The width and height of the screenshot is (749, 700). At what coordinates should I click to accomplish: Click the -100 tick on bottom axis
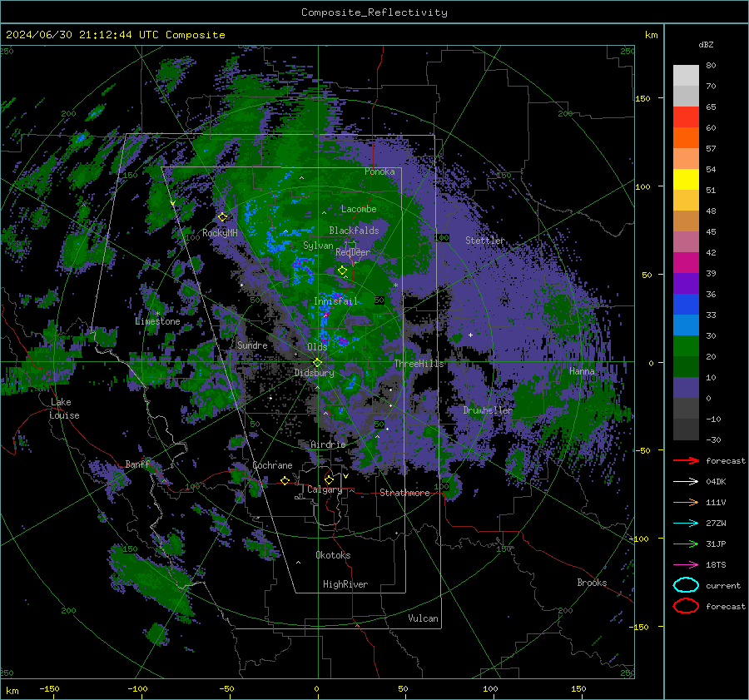click(x=137, y=688)
